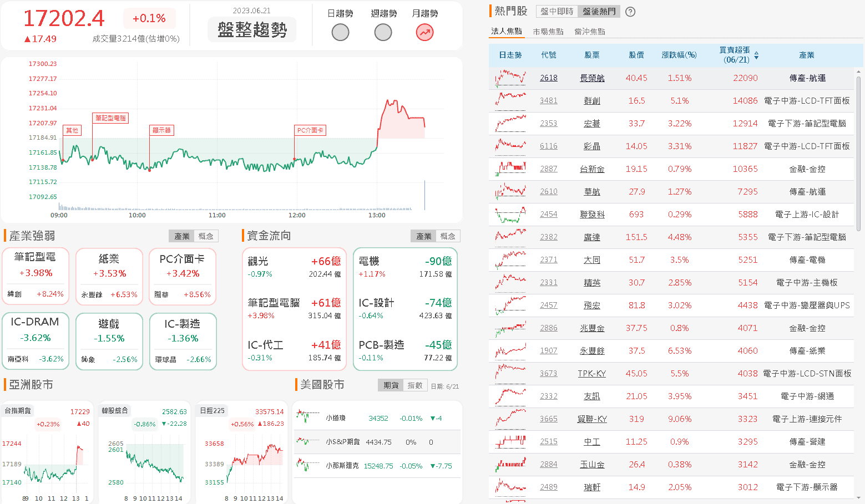Click the daily trend gray circle indicator
The height and width of the screenshot is (504, 865).
340,33
